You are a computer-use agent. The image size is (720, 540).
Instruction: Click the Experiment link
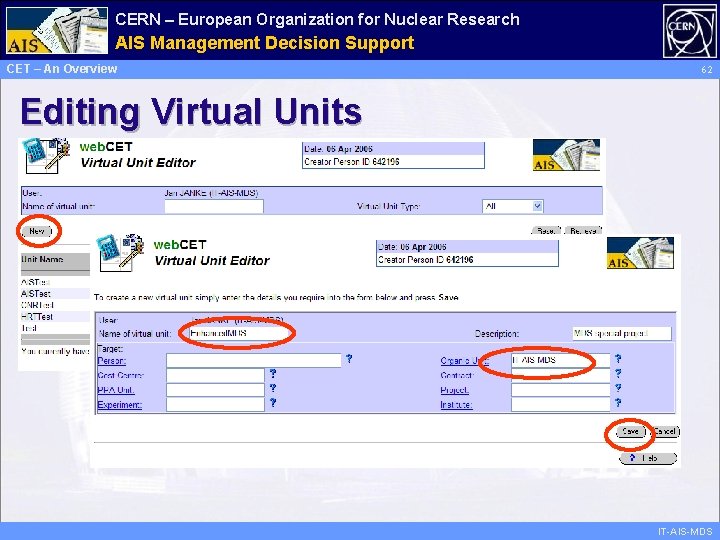click(x=120, y=405)
